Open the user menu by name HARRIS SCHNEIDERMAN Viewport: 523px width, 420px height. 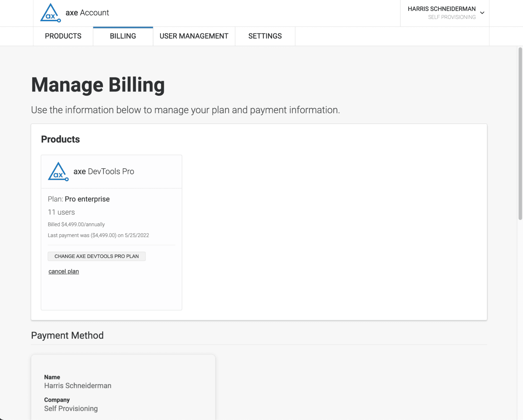[441, 9]
